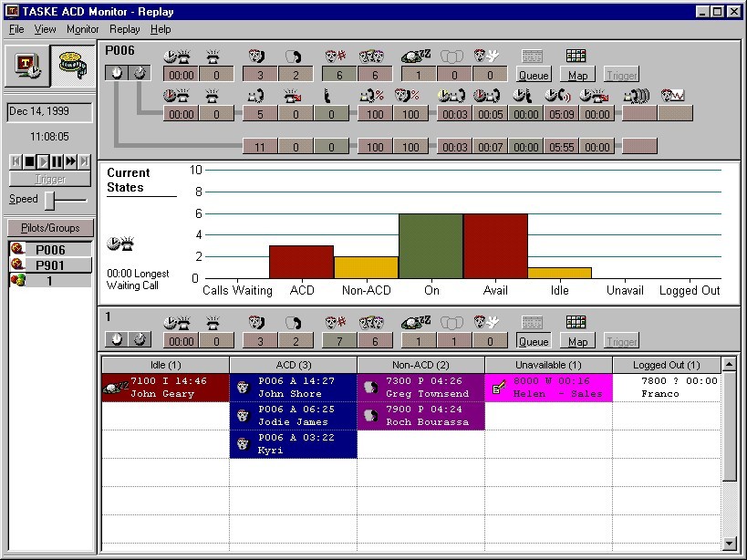
Task: Click the trend chart icon in P006 statistics
Action: point(673,96)
